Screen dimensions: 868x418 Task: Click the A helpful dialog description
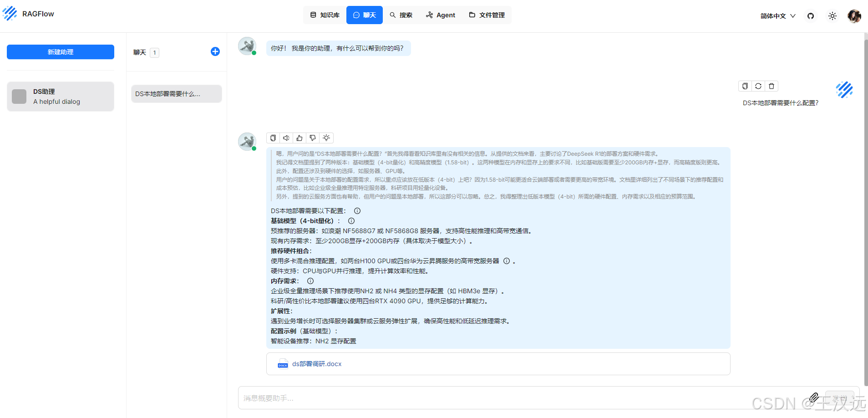tap(56, 102)
